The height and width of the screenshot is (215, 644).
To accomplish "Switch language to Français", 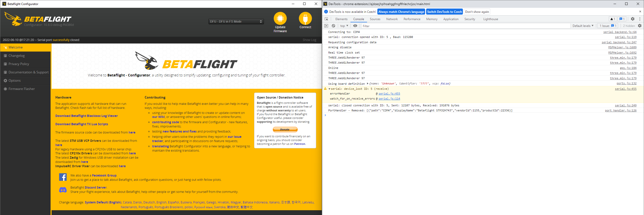I will (199, 202).
